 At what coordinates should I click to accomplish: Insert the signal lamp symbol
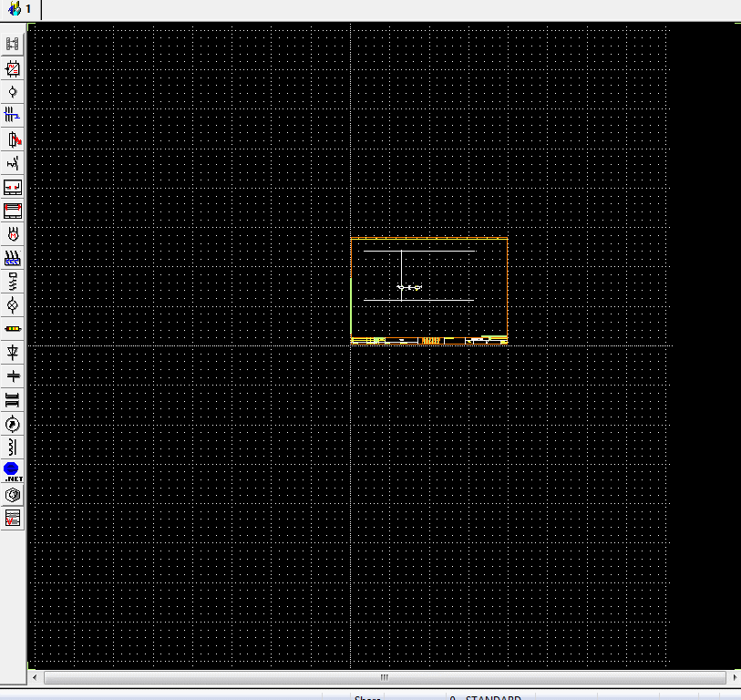click(12, 305)
